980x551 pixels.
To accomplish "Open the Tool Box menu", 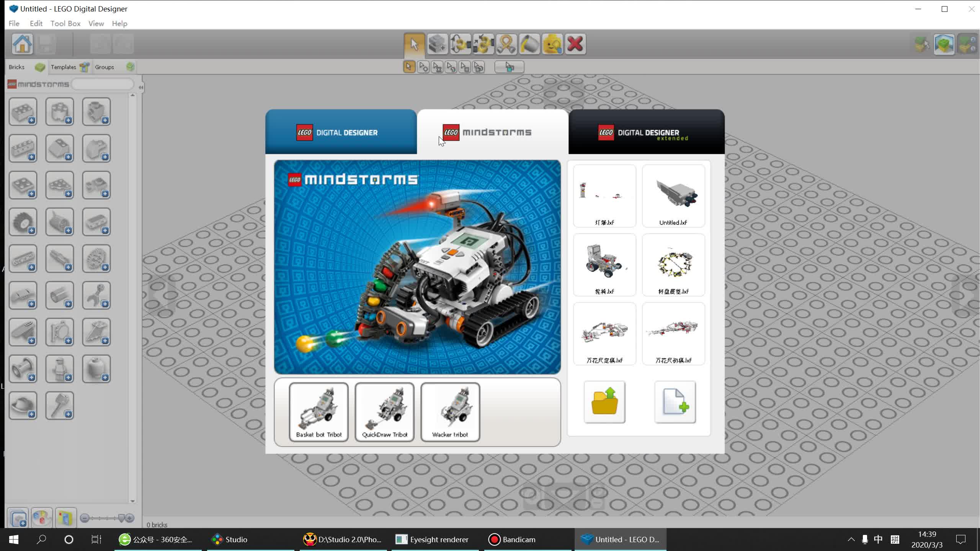I will click(x=65, y=23).
